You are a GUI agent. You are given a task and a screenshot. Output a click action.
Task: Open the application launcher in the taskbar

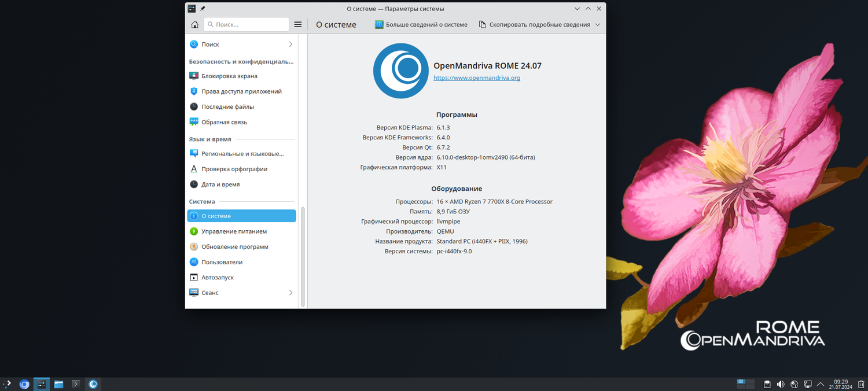pos(7,384)
